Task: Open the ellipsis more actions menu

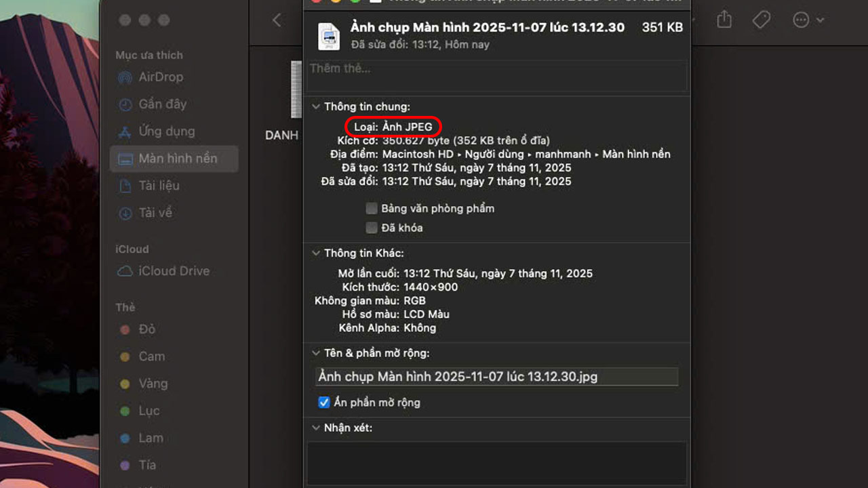Action: pyautogui.click(x=807, y=20)
